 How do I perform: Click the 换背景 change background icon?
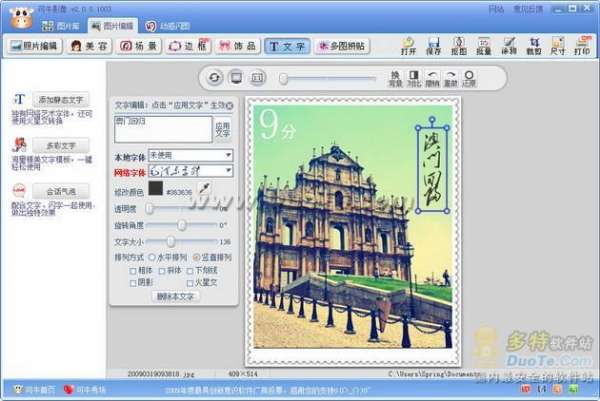coord(395,78)
